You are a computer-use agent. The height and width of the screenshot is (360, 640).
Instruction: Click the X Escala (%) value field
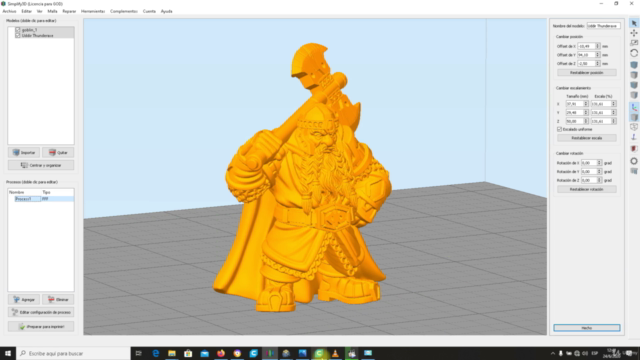pos(601,104)
